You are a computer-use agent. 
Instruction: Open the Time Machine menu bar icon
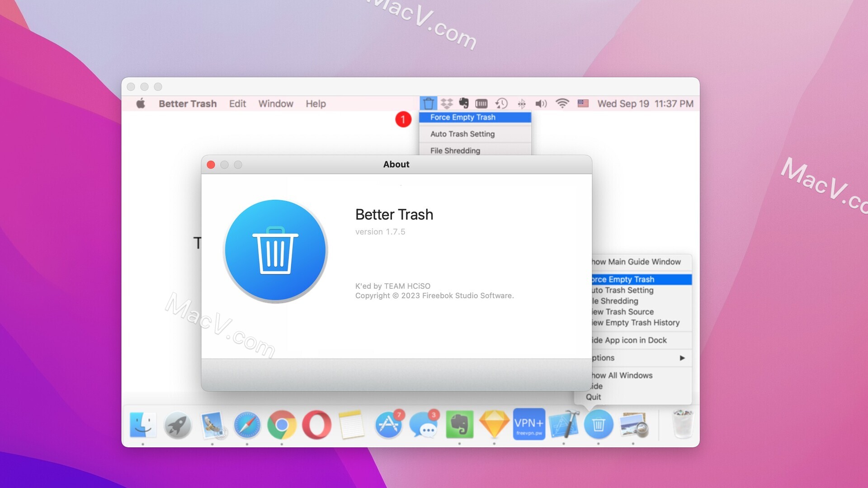501,103
